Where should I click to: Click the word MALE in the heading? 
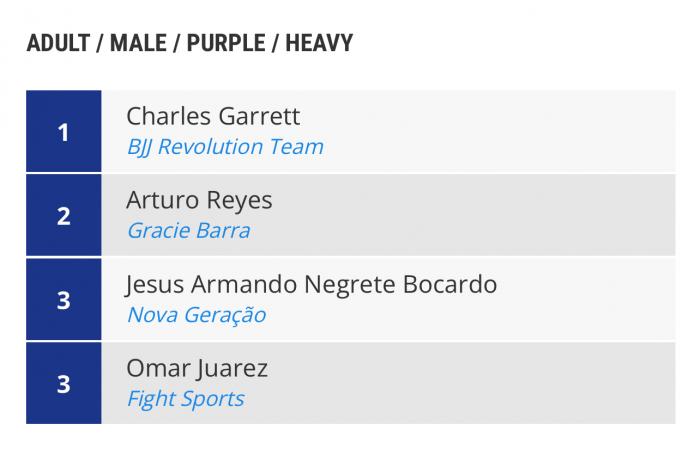coord(138,43)
